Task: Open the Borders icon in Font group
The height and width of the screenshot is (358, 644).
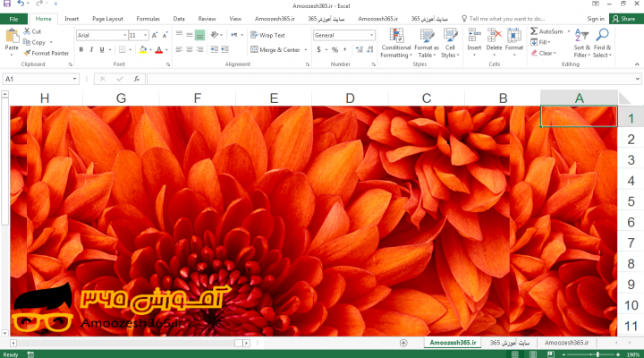Action: 123,50
